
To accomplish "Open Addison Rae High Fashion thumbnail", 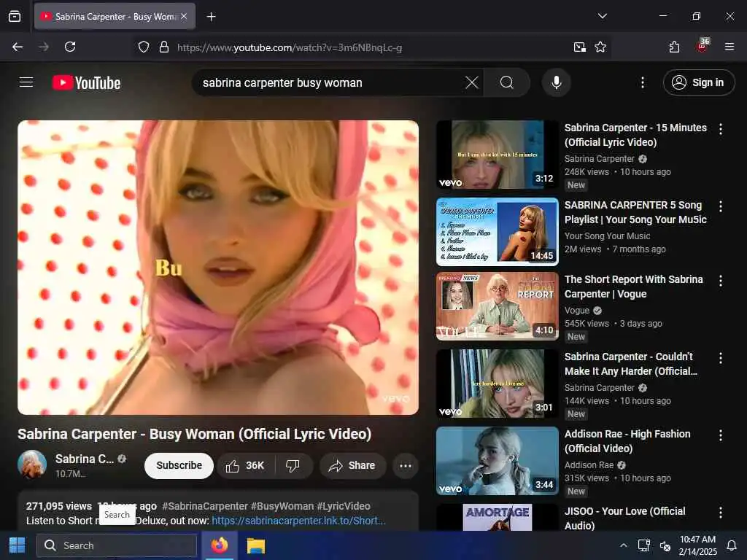I will pyautogui.click(x=498, y=461).
